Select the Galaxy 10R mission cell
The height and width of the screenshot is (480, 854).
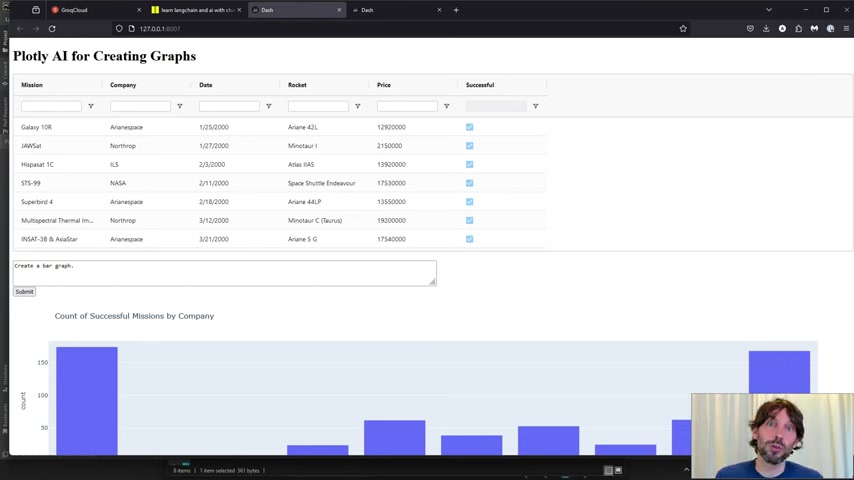coord(36,127)
